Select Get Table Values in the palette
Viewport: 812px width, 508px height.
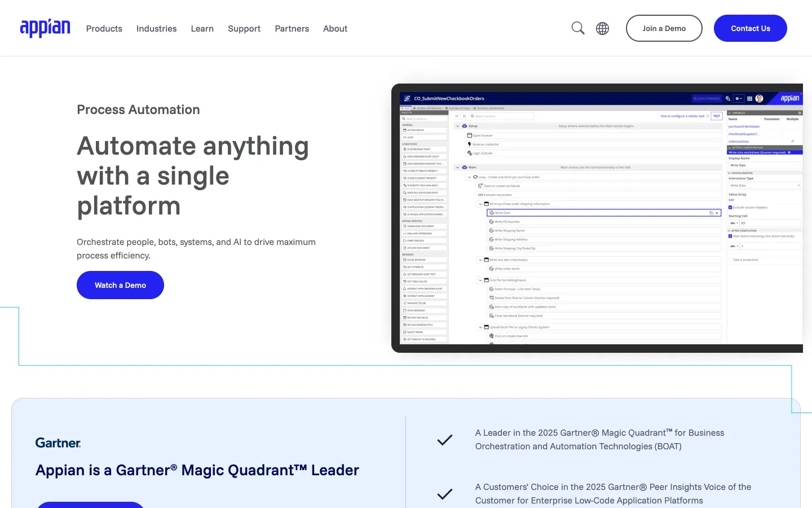tap(424, 281)
